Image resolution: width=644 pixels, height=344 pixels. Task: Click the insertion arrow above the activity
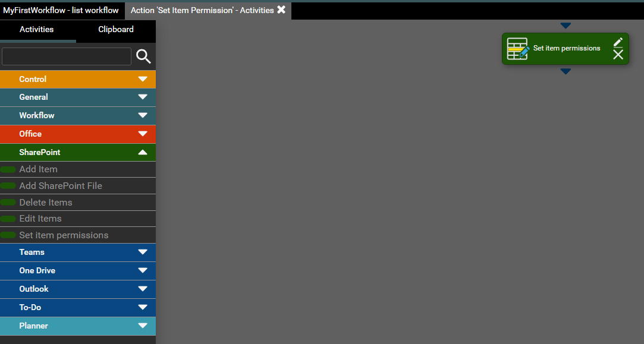tap(566, 26)
